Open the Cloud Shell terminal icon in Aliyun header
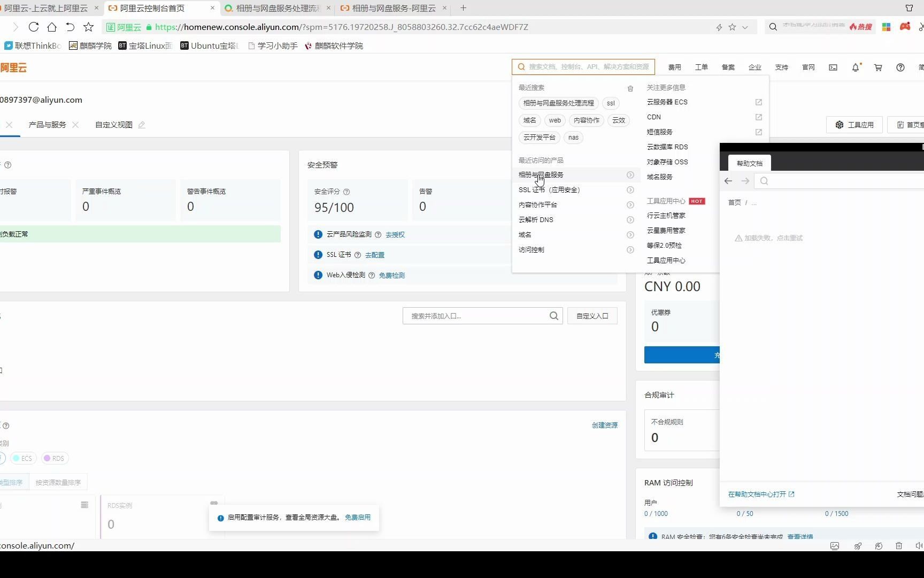This screenshot has width=924, height=578. (833, 67)
